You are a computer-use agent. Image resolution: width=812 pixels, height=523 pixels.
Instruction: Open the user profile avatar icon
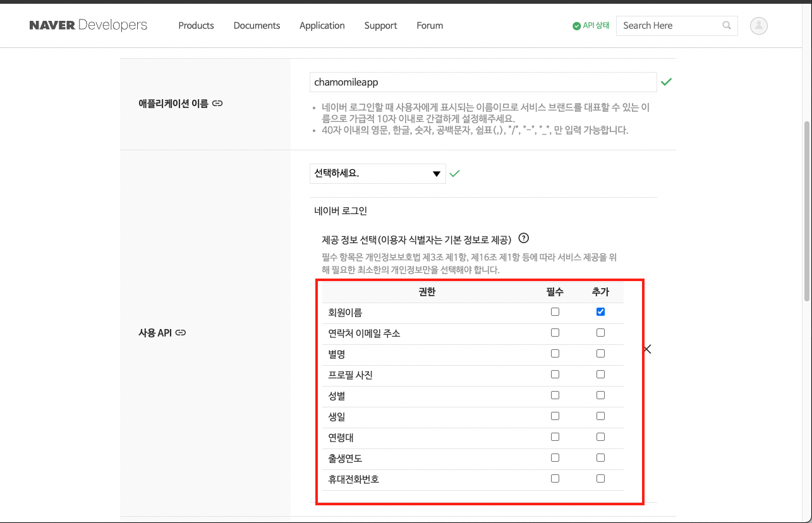(758, 26)
